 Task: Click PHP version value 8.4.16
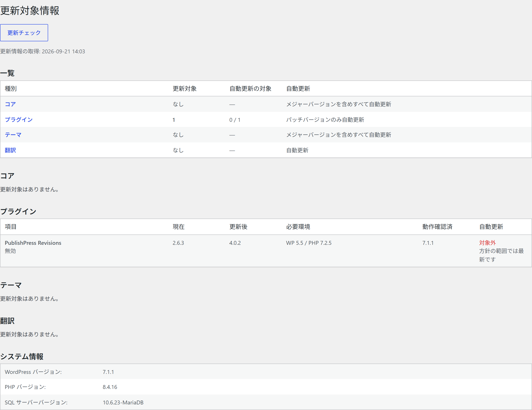pos(110,387)
